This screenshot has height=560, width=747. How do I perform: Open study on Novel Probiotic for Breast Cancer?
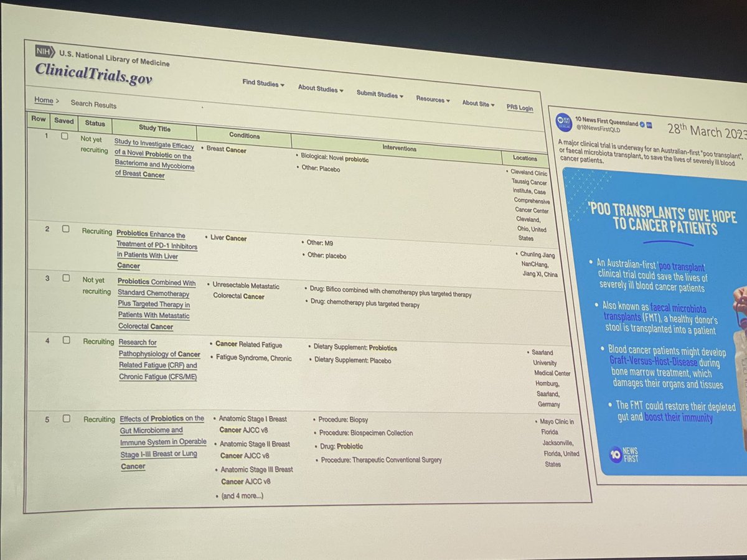tap(154, 159)
